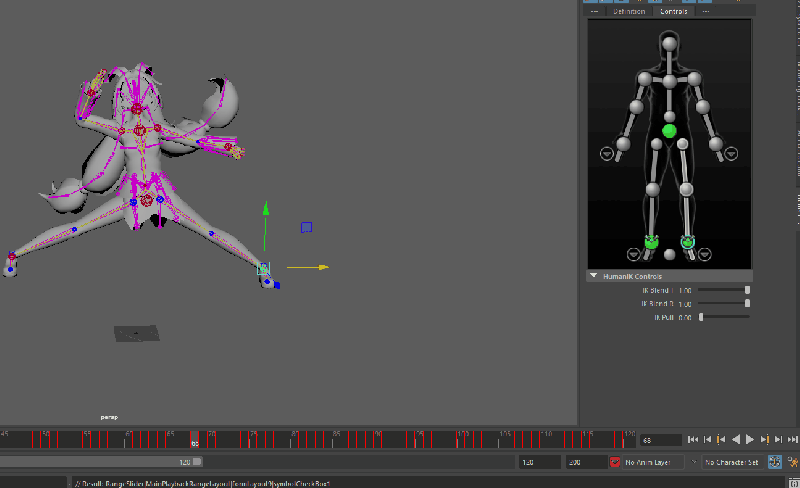Open the dashed tab left of Definition

click(x=594, y=11)
